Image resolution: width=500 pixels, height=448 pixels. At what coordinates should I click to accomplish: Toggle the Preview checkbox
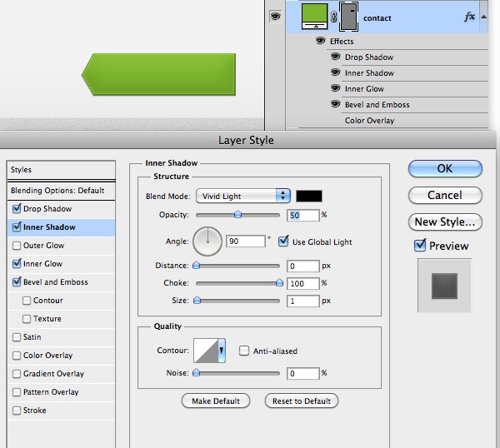click(420, 245)
